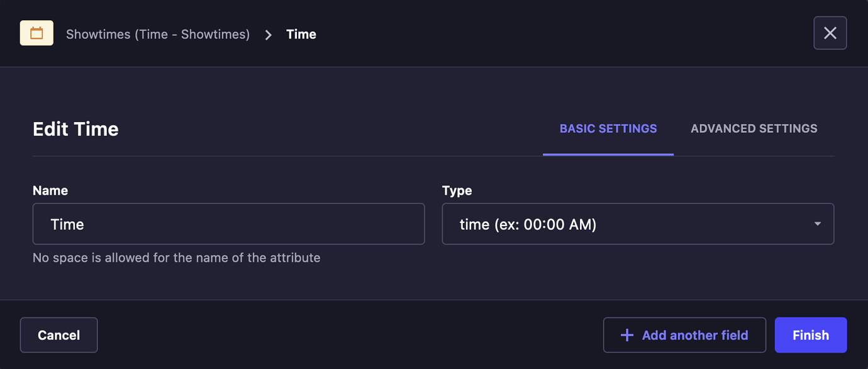
Task: Click the Finish button
Action: click(x=811, y=335)
